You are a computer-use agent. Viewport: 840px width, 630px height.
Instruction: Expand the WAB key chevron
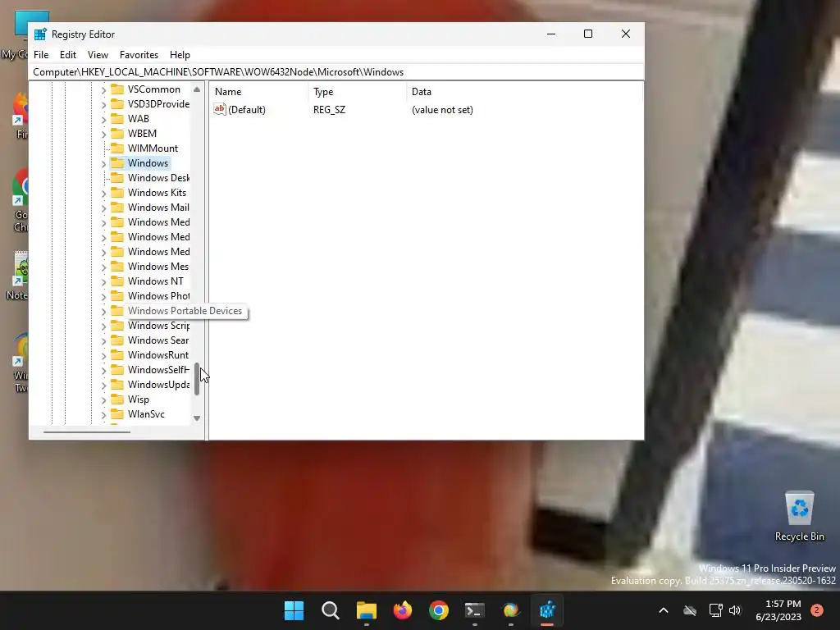click(x=104, y=120)
